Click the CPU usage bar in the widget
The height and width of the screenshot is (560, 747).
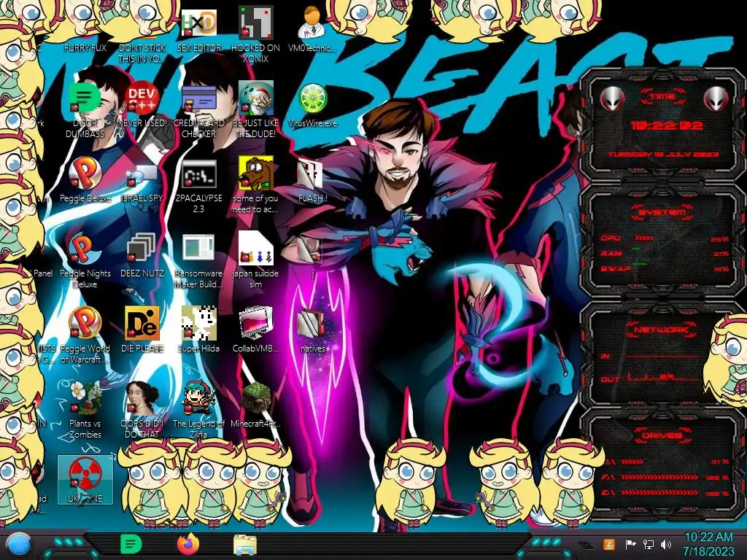click(643, 238)
